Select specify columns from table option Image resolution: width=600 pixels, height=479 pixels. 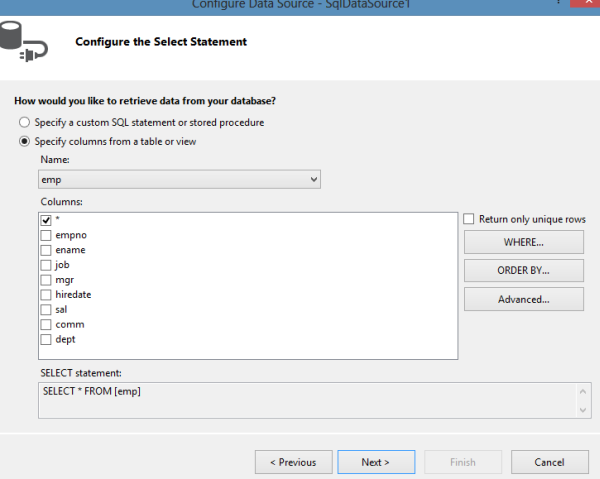coord(25,141)
